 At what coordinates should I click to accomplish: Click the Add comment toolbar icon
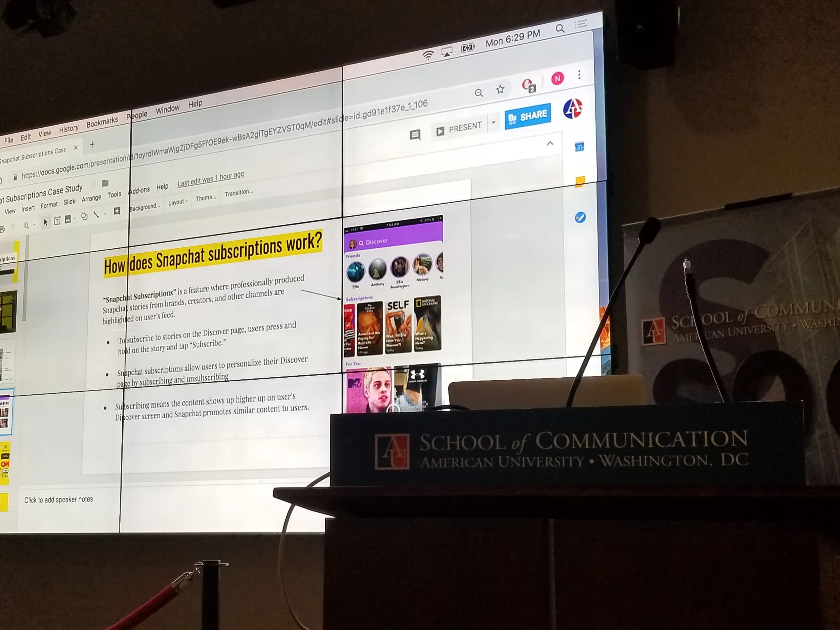pos(117,212)
